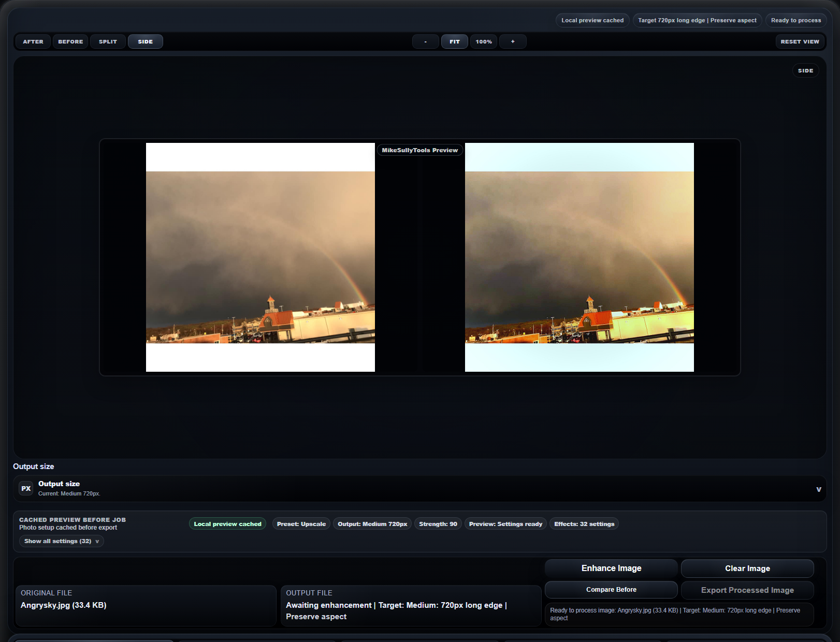Click the PX output size icon
The height and width of the screenshot is (642, 840).
tap(26, 488)
